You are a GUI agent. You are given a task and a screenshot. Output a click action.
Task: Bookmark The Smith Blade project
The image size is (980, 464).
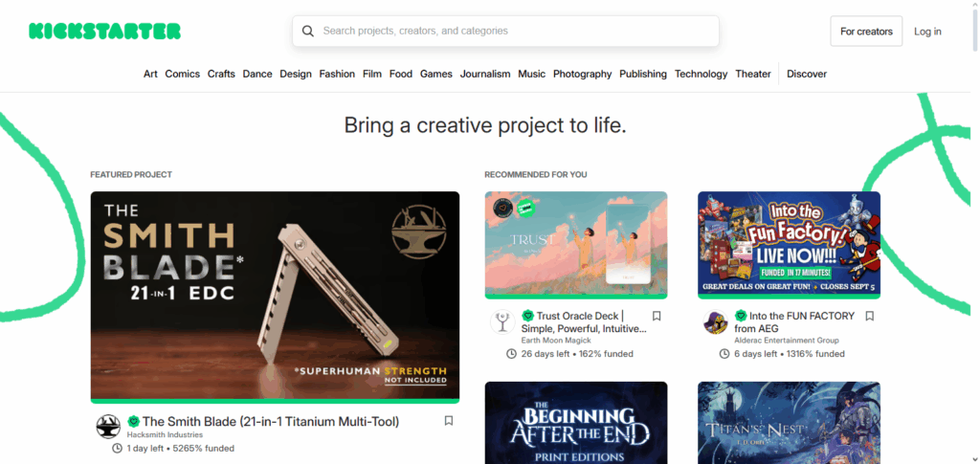449,421
